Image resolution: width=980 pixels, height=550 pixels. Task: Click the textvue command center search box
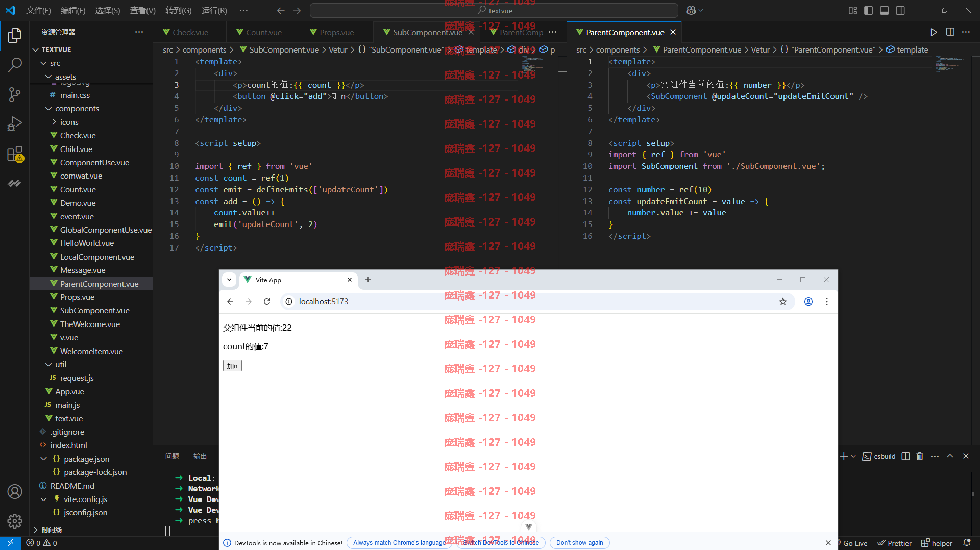[494, 10]
